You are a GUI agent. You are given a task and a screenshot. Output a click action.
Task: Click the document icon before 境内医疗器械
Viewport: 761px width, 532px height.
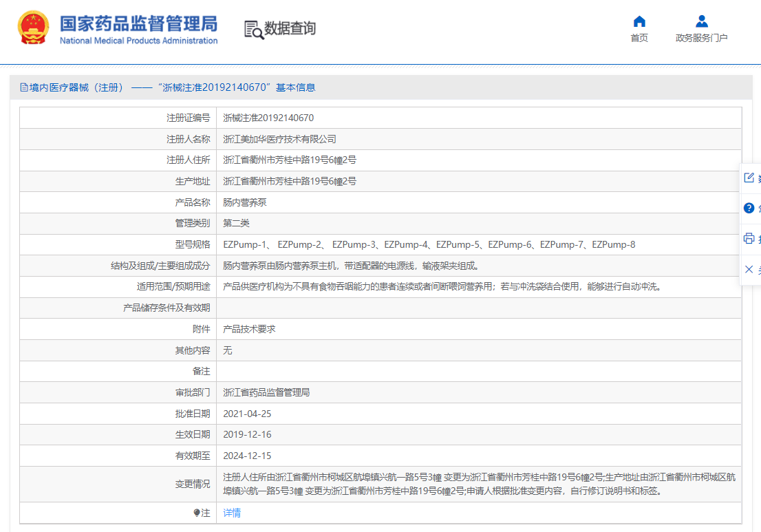pyautogui.click(x=24, y=87)
